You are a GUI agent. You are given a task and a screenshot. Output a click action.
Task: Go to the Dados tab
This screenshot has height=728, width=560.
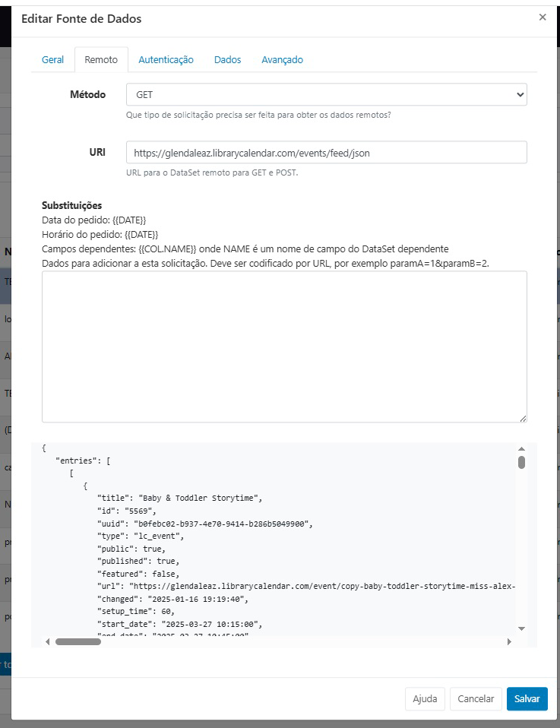click(227, 60)
